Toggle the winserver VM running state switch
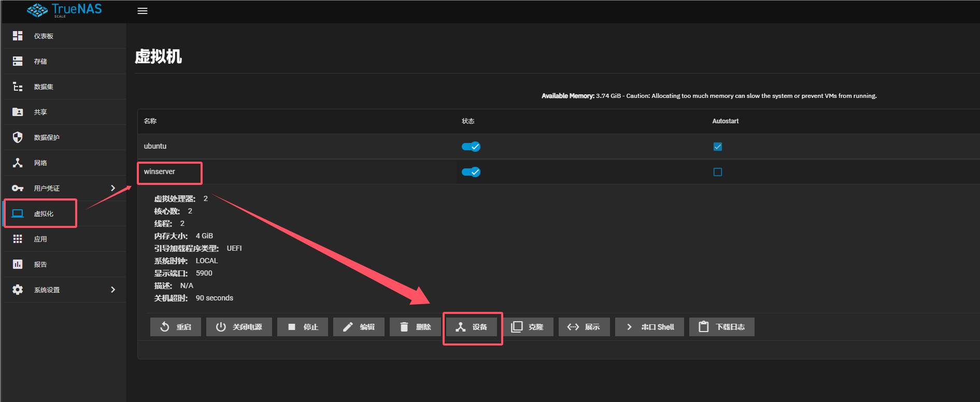This screenshot has width=980, height=402. coord(471,172)
